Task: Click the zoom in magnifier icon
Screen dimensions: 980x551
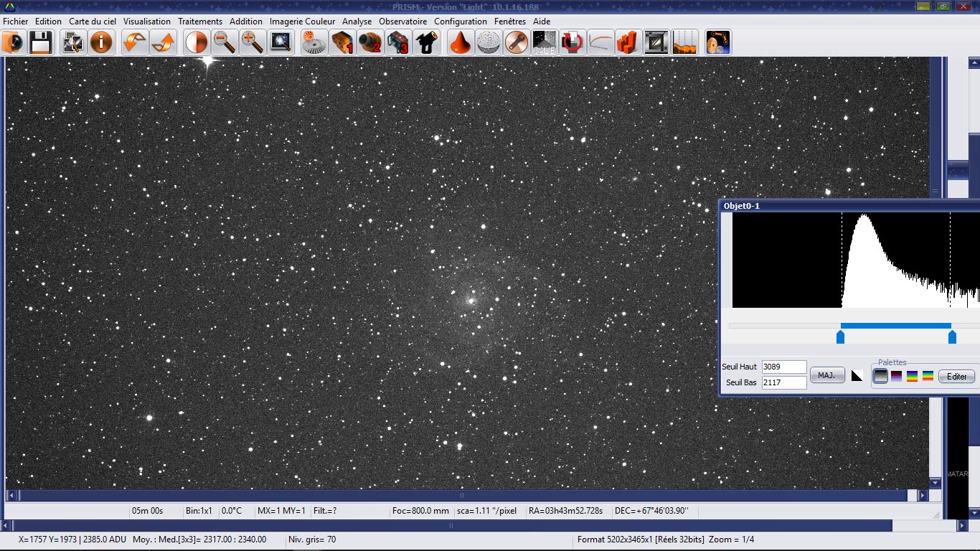Action: [x=252, y=42]
